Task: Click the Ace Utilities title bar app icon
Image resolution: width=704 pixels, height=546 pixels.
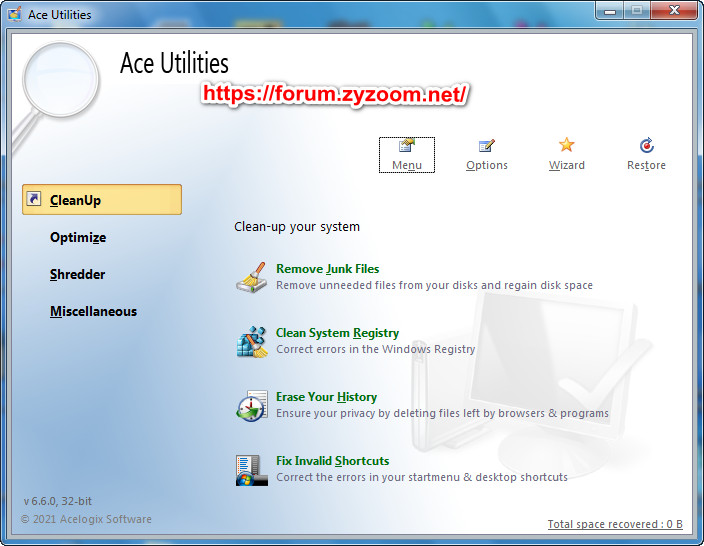Action: coord(14,14)
